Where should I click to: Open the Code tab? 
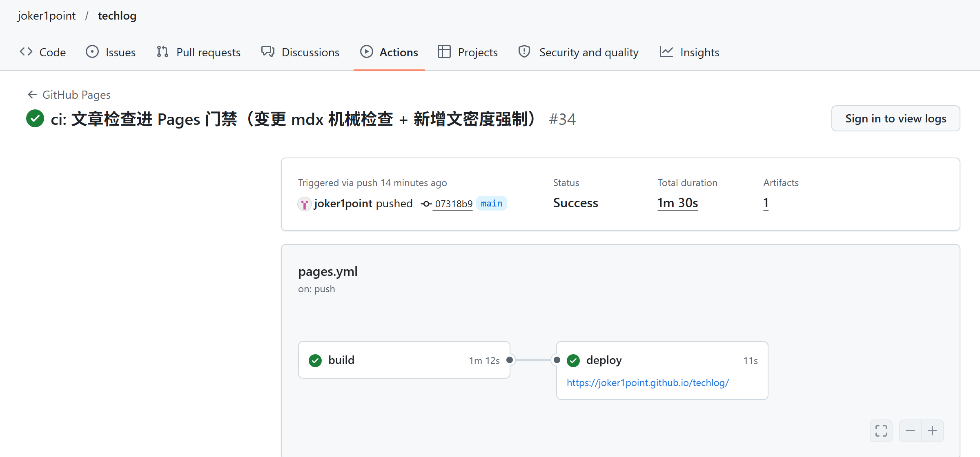(x=43, y=52)
